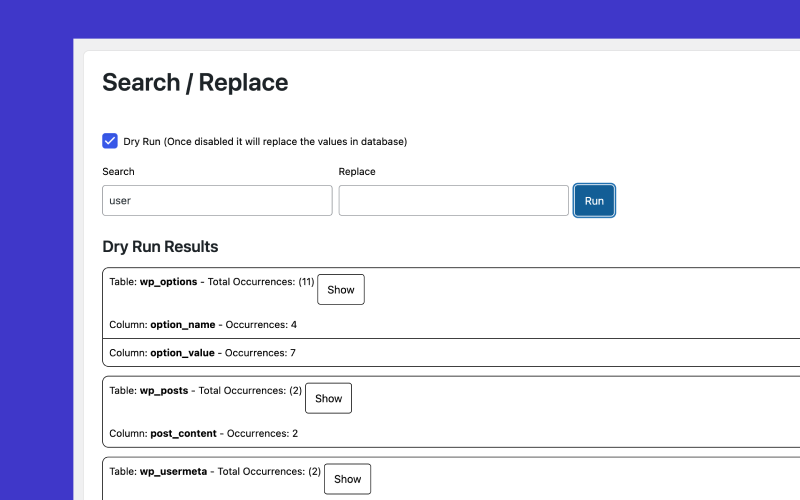800x500 pixels.
Task: Click wp_posts total occurrences count (2)
Action: pyautogui.click(x=295, y=390)
